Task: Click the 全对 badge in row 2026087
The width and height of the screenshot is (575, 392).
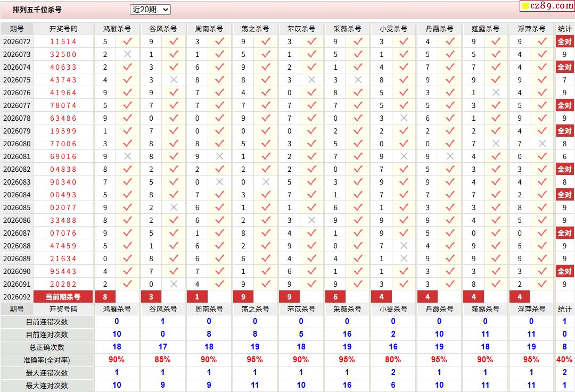Action: [564, 233]
